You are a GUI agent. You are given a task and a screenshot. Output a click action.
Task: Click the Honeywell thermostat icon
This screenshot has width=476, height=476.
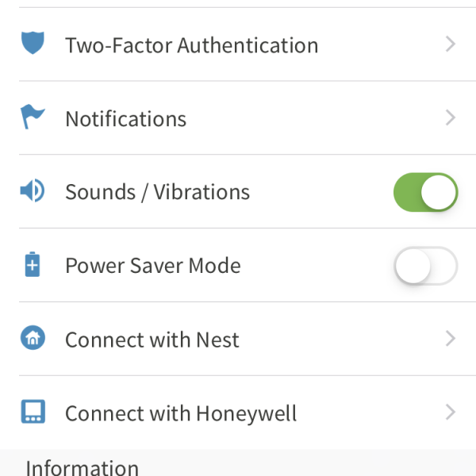pos(33,413)
